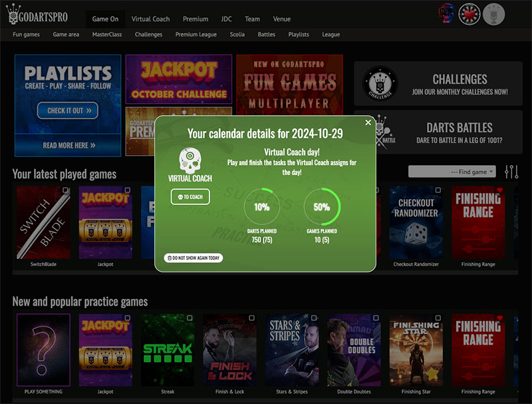
Task: Tick checkbox on Finish & Lock card
Action: click(x=252, y=318)
